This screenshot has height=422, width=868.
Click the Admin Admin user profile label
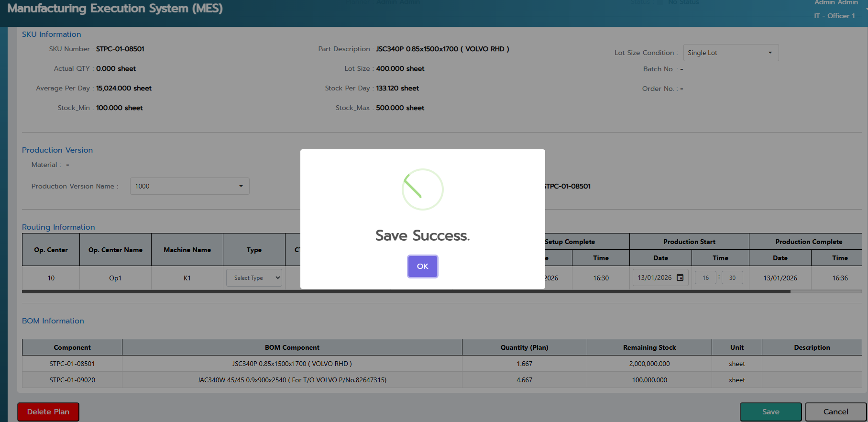836,3
